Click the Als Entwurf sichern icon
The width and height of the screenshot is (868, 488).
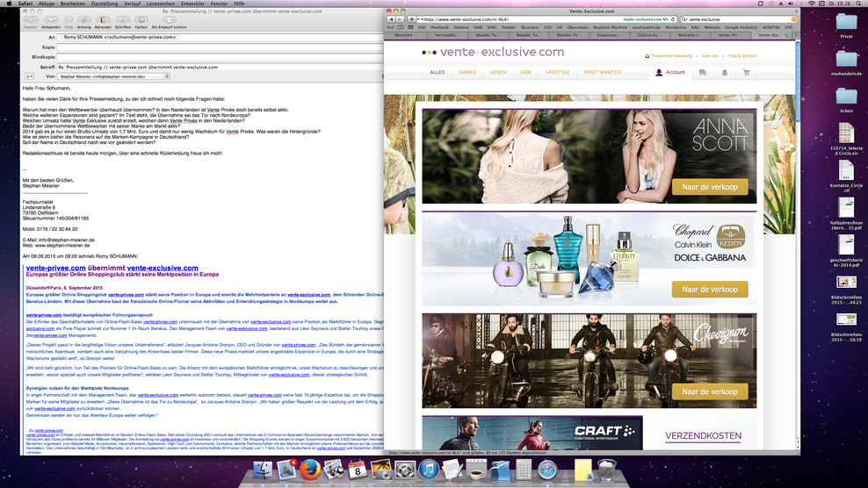tap(169, 20)
